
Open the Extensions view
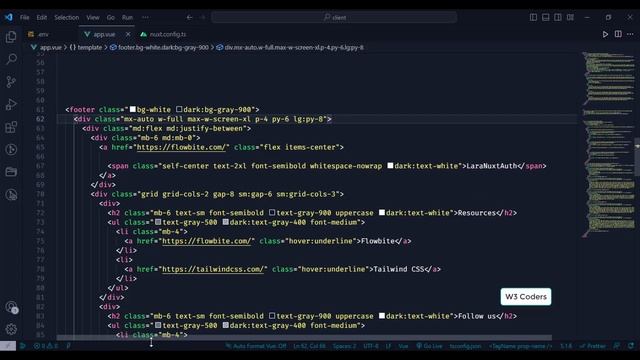point(11,127)
